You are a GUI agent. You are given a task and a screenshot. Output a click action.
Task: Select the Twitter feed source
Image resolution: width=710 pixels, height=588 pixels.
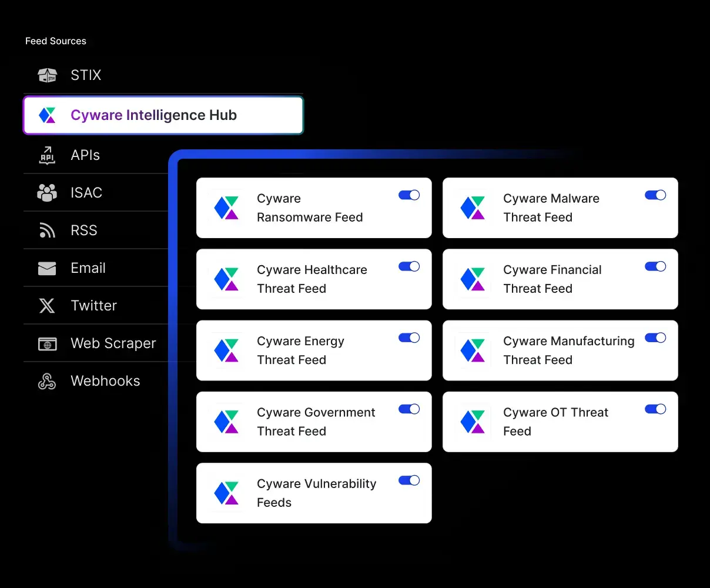(96, 306)
